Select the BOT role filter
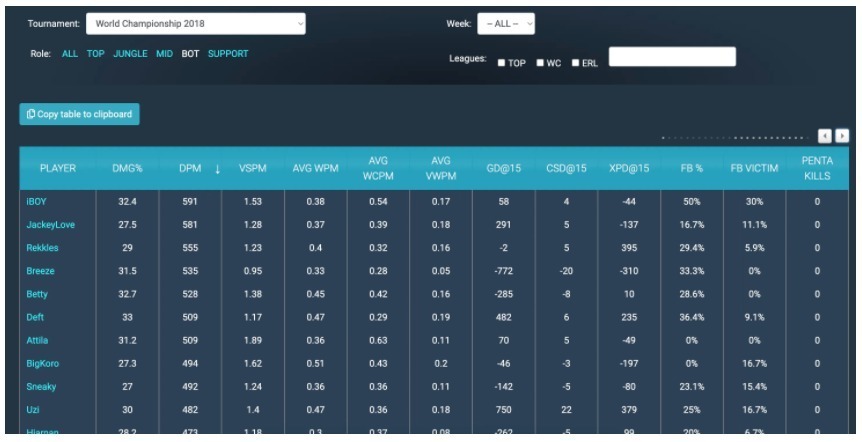Image resolution: width=862 pixels, height=442 pixels. point(190,53)
